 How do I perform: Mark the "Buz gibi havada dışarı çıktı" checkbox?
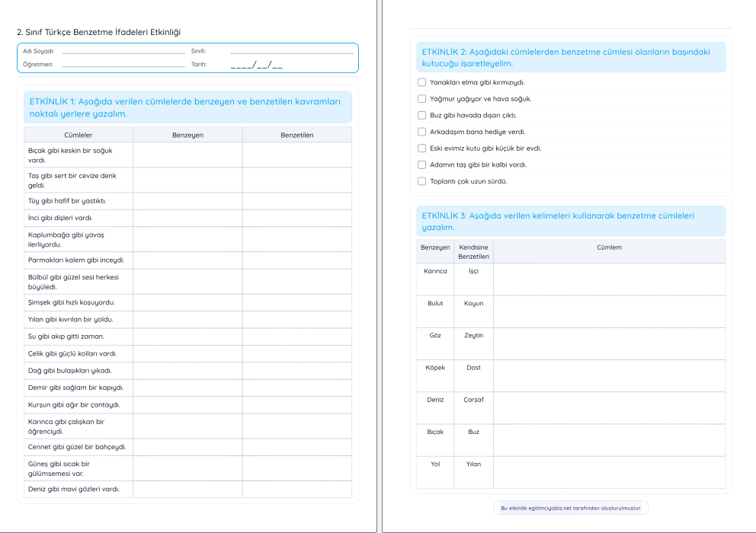coord(422,116)
